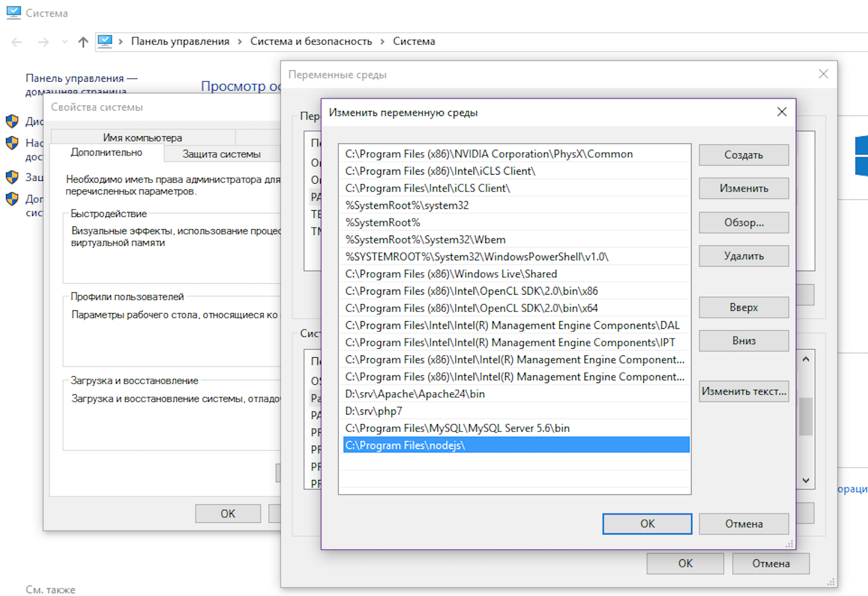Click the Изменить button
The image size is (868, 596).
pos(743,189)
